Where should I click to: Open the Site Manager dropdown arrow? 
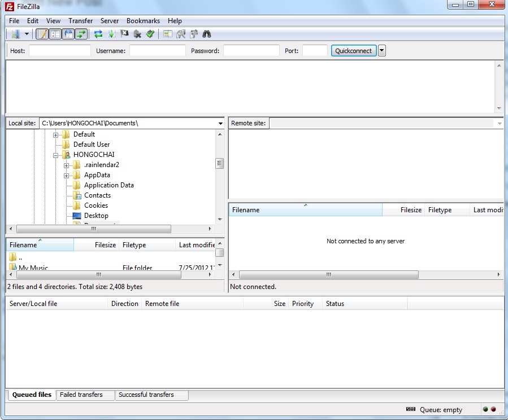[x=27, y=34]
